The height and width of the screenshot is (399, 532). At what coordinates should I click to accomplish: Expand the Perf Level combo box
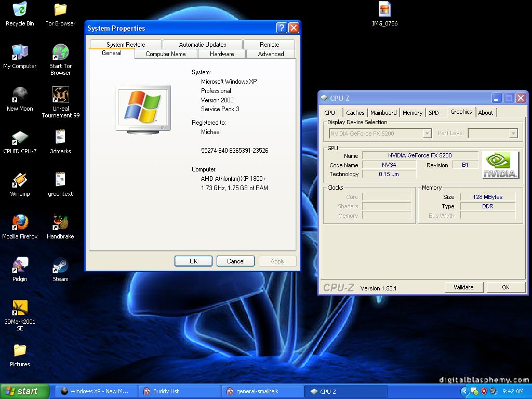coord(514,133)
